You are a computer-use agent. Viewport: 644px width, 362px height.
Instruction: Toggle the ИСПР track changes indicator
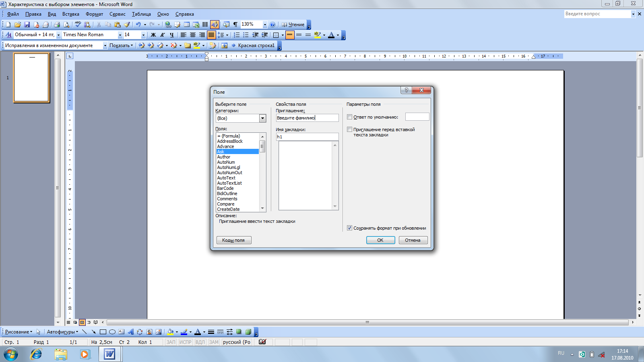185,342
